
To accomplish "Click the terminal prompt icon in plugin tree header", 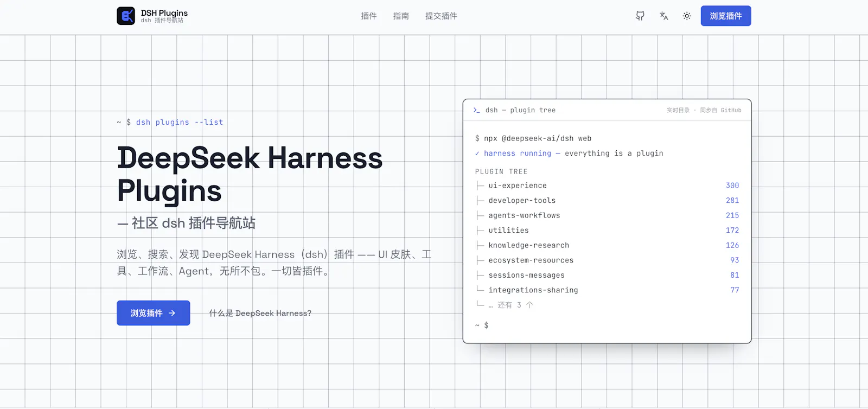I will pos(476,110).
